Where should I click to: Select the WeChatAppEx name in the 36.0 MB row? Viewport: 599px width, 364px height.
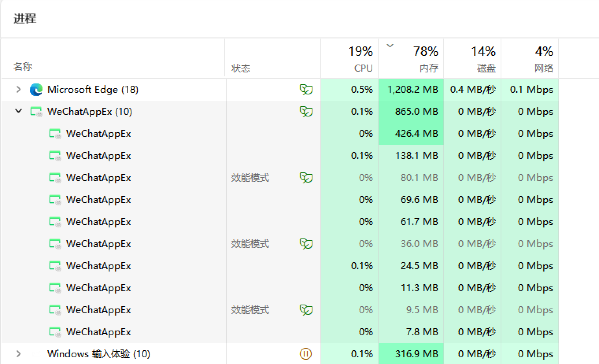pyautogui.click(x=98, y=244)
